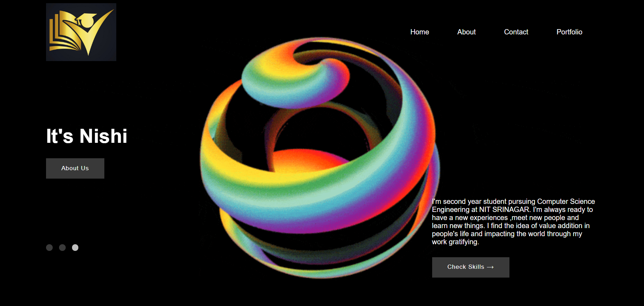This screenshot has width=644, height=306.
Task: Navigate to the Portfolio page
Action: (569, 32)
